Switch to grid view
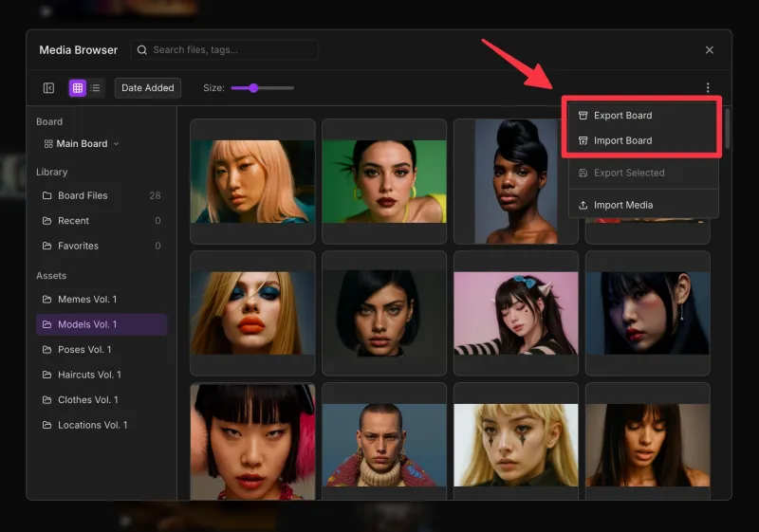Screen dimensions: 759x532 coord(78,88)
